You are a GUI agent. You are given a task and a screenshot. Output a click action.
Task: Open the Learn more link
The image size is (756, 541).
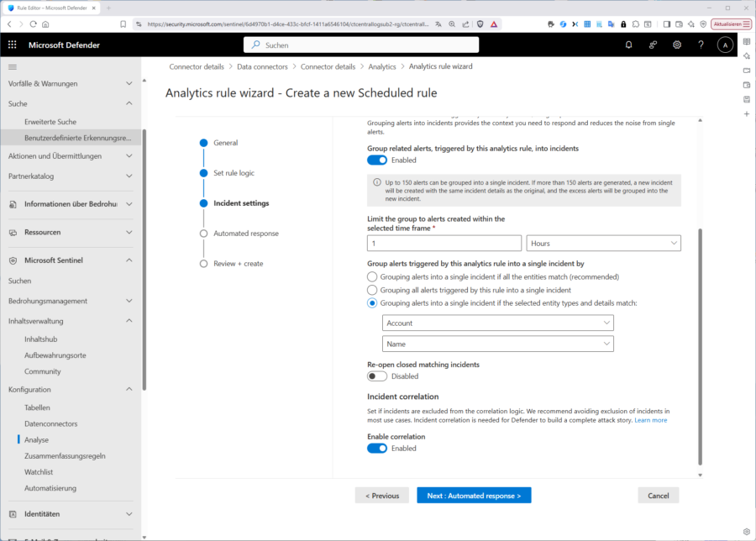tap(651, 420)
